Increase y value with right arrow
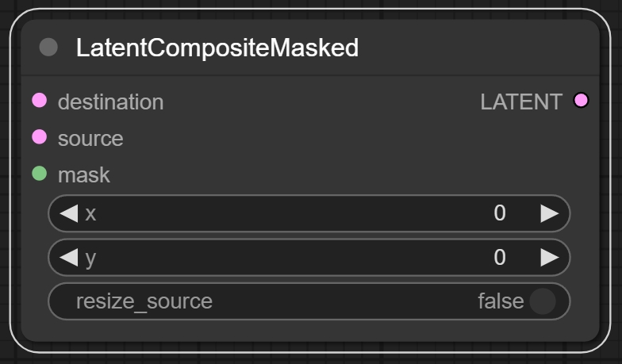The height and width of the screenshot is (364, 622). tap(549, 257)
